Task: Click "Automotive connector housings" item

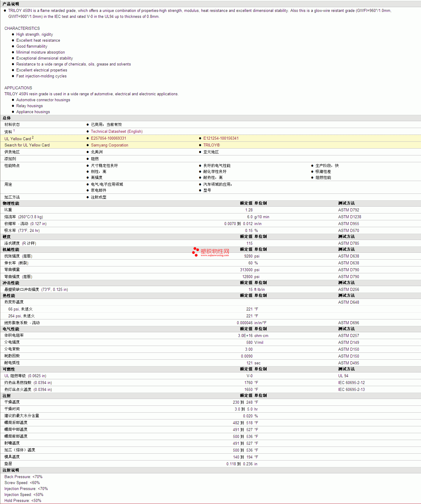Action: (43, 100)
